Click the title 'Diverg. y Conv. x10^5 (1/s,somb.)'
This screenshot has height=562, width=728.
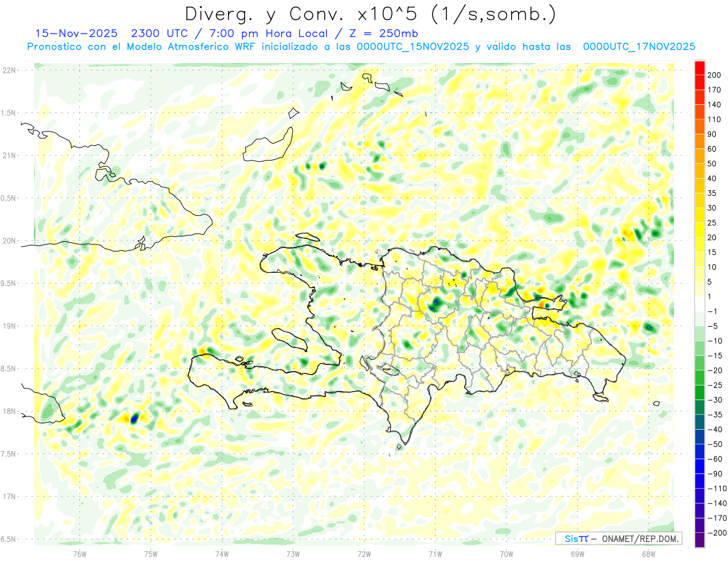pyautogui.click(x=369, y=14)
